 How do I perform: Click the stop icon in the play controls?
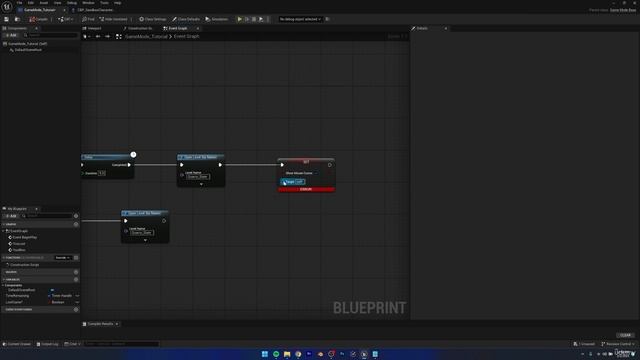254,19
